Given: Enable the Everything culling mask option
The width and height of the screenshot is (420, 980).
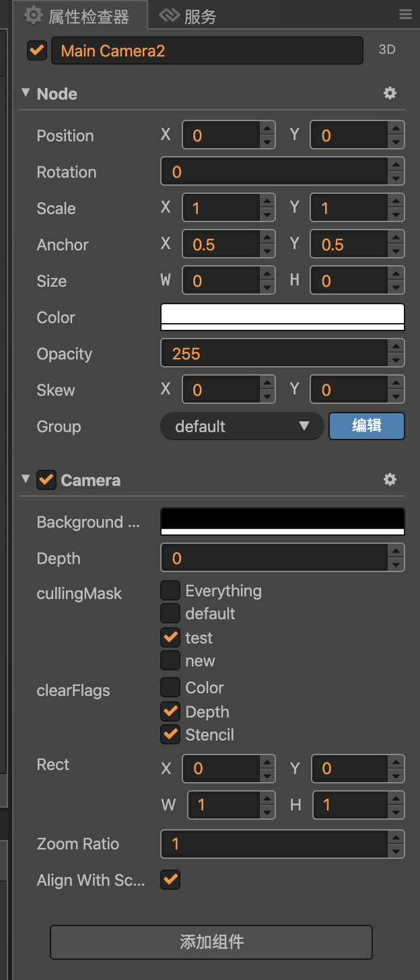Looking at the screenshot, I should tap(170, 591).
